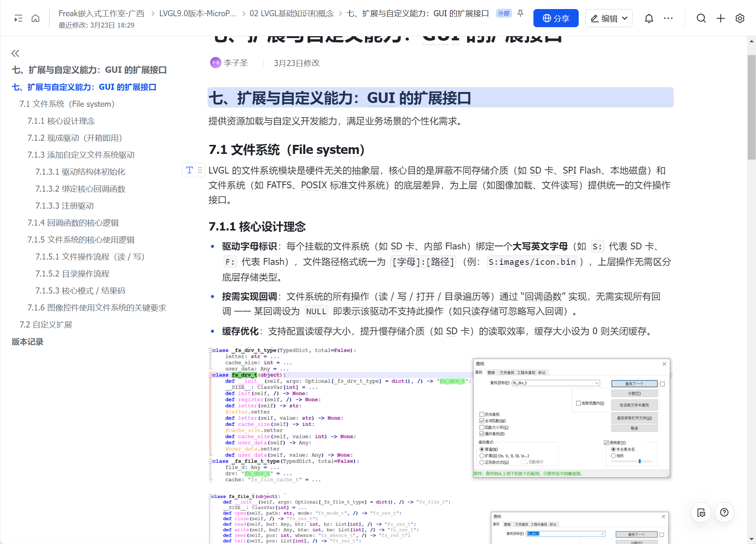Collapse the outline with double-chevron icon
Image resolution: width=756 pixels, height=544 pixels.
15,53
